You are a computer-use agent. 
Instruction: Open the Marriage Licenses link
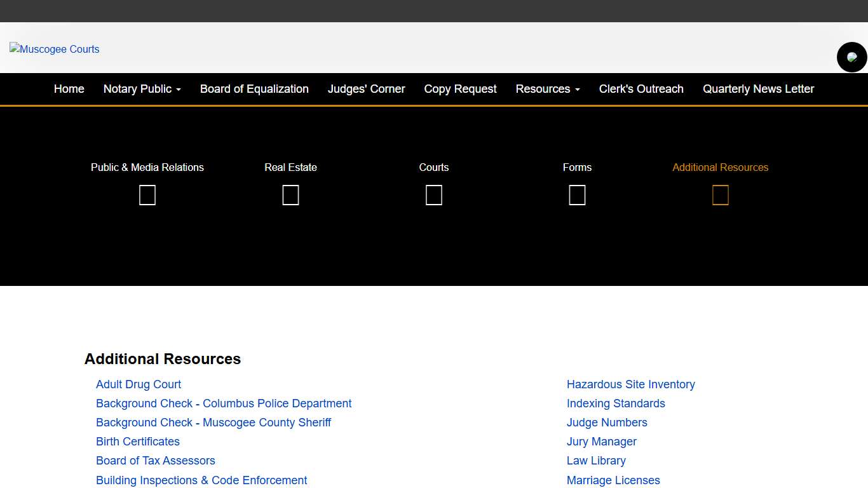point(613,480)
